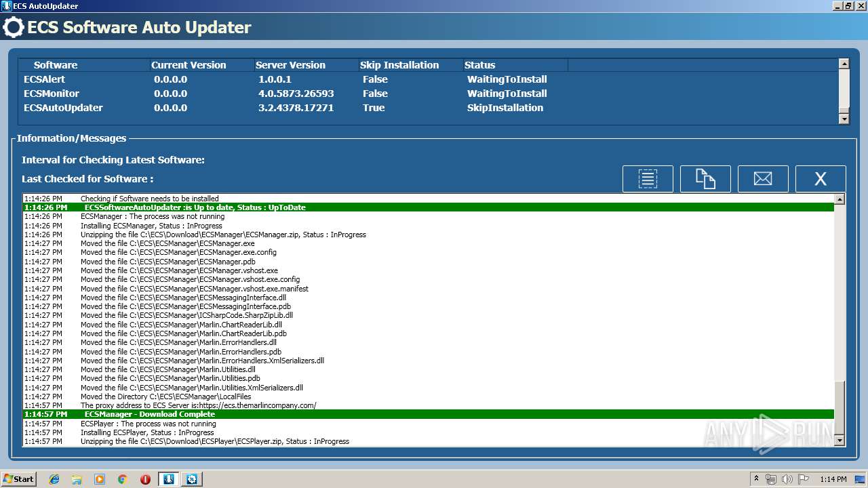Click the volume speaker tray icon
The height and width of the screenshot is (488, 868).
787,479
